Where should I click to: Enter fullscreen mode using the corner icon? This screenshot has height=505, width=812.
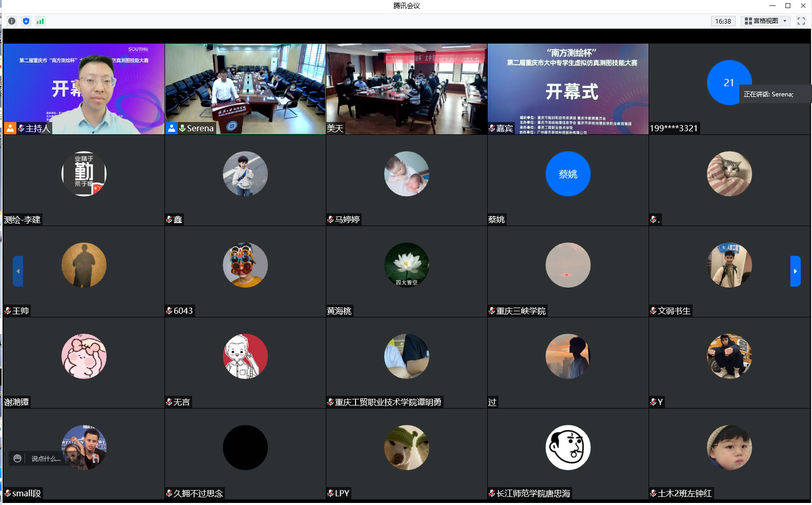pos(801,21)
